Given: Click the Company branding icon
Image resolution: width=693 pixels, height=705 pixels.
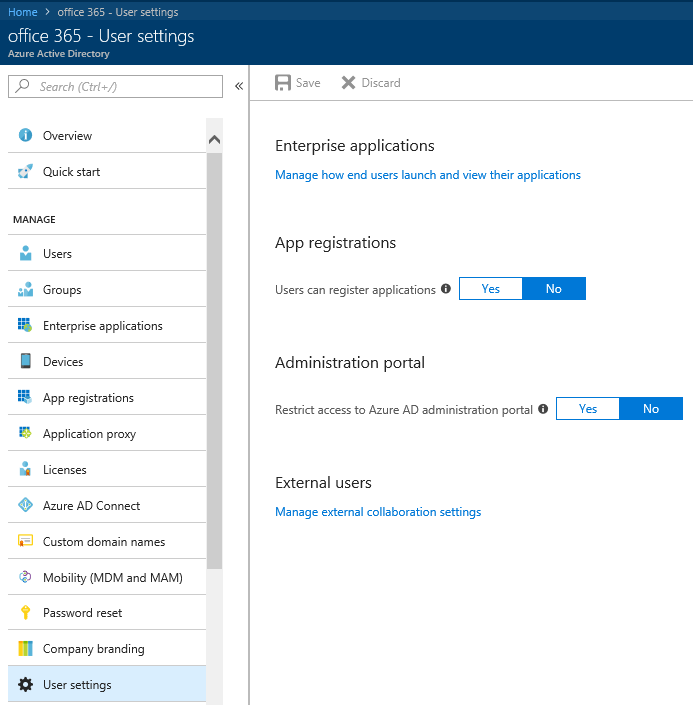Looking at the screenshot, I should 26,648.
